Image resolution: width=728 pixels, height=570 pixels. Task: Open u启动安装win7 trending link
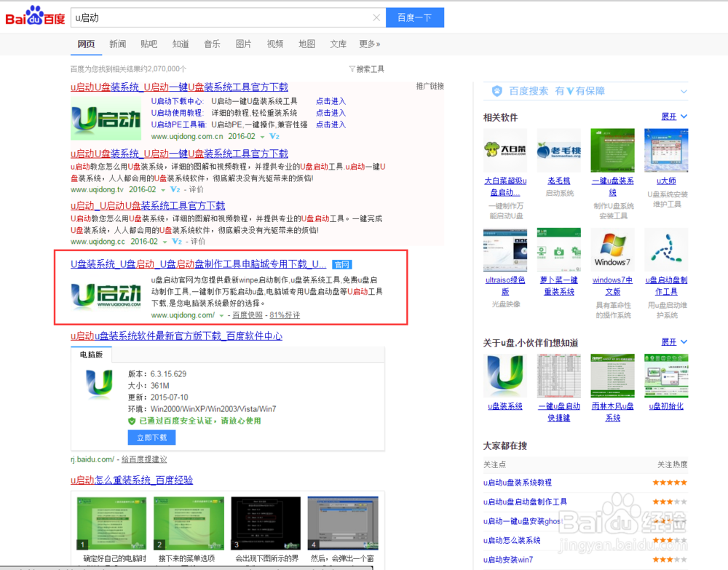(508, 560)
